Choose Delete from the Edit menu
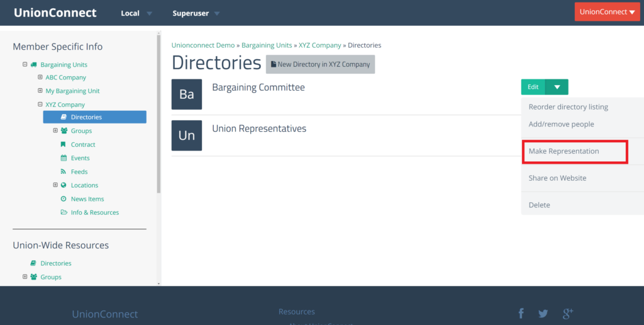This screenshot has width=644, height=325. point(539,205)
